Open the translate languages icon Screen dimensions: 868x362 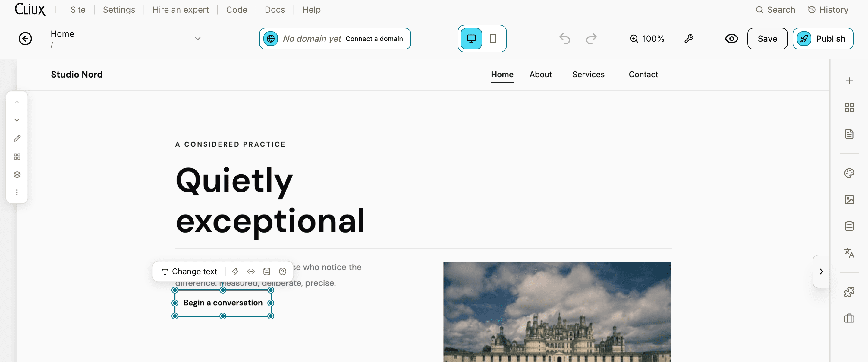(x=849, y=253)
